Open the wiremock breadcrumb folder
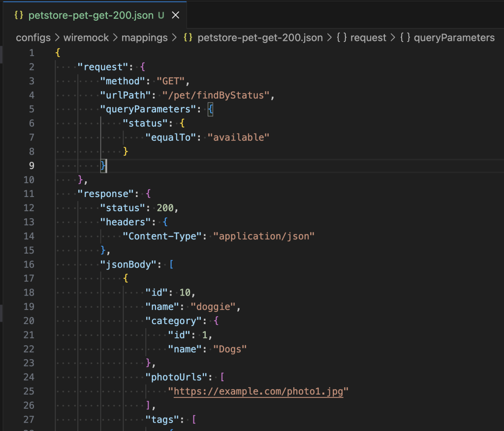The height and width of the screenshot is (431, 504). pyautogui.click(x=86, y=38)
